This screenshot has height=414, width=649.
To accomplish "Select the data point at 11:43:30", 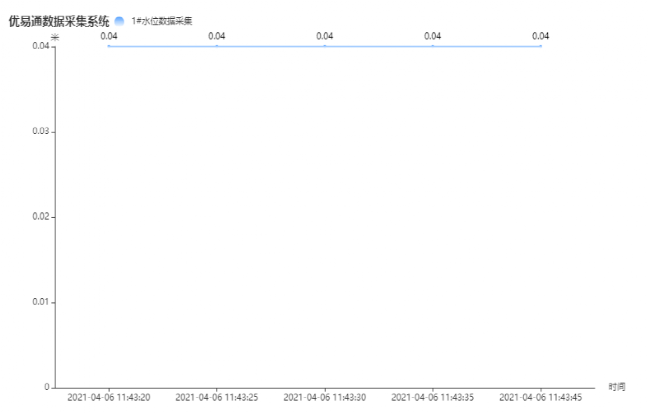I will click(325, 46).
